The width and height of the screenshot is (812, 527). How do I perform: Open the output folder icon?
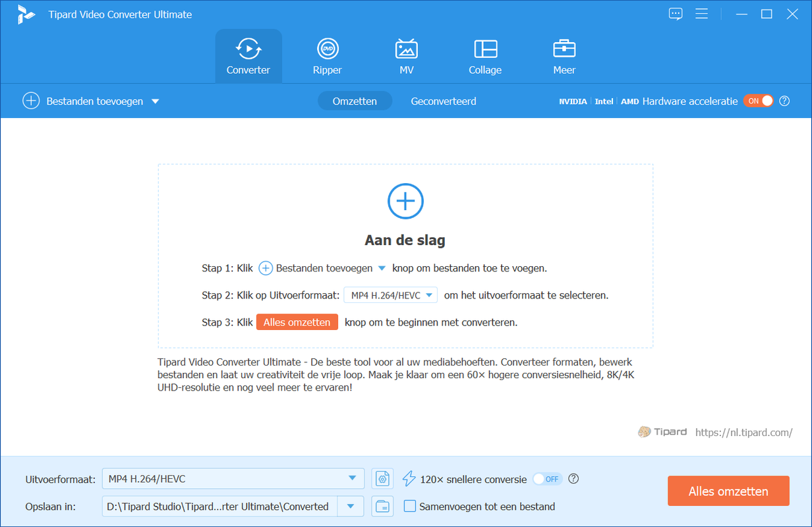(x=382, y=507)
